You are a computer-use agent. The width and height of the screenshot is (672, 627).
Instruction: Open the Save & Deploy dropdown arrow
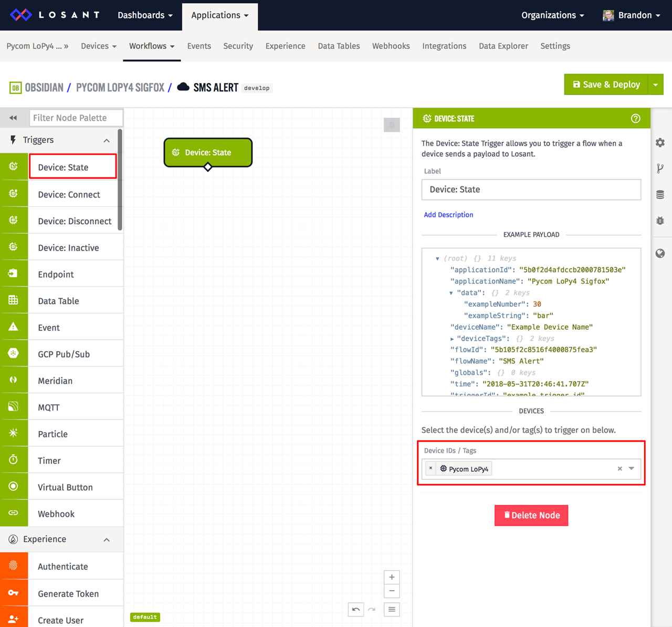[656, 85]
